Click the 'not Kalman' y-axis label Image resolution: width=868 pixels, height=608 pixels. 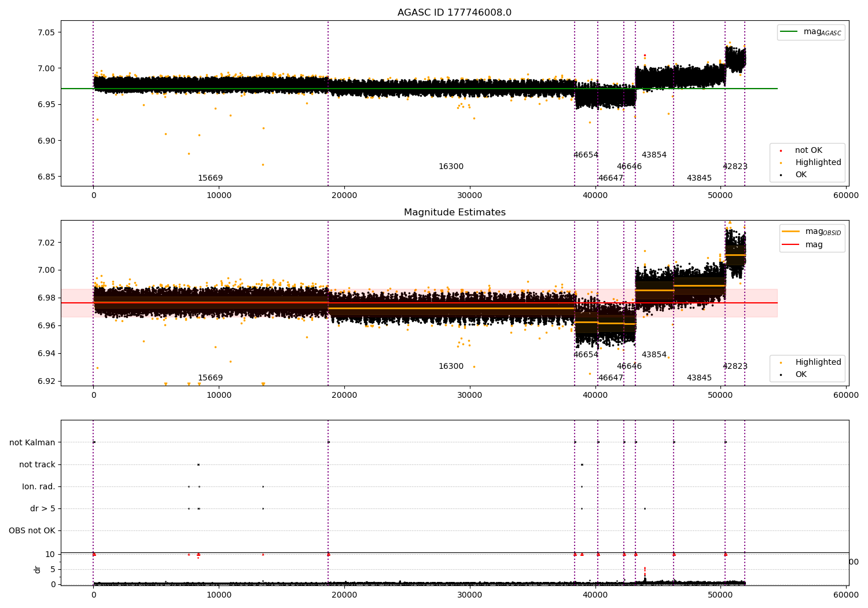click(x=32, y=443)
